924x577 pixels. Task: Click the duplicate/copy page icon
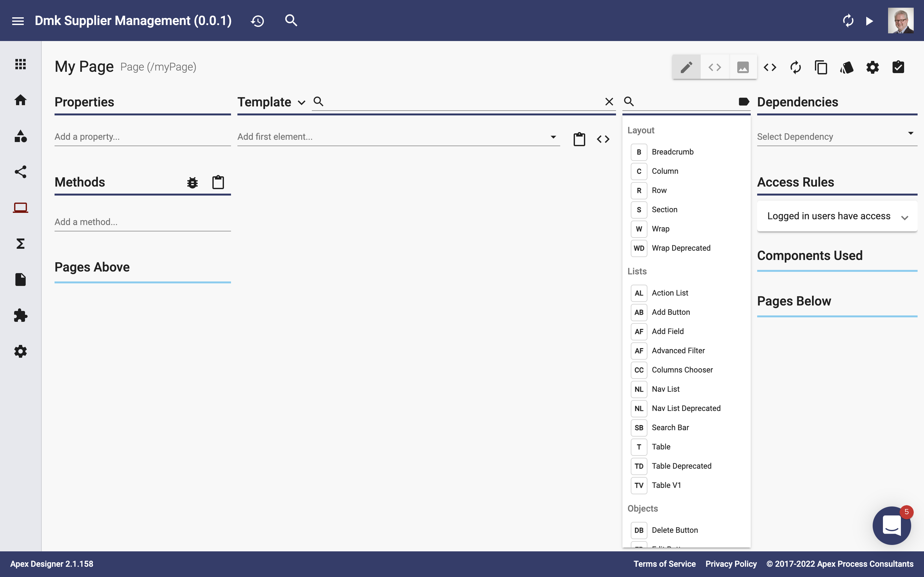(x=821, y=66)
